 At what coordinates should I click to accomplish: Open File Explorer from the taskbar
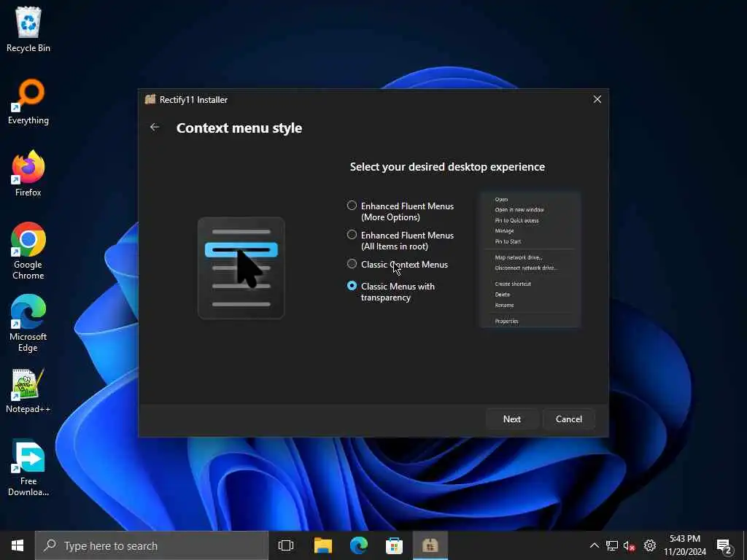(322, 545)
